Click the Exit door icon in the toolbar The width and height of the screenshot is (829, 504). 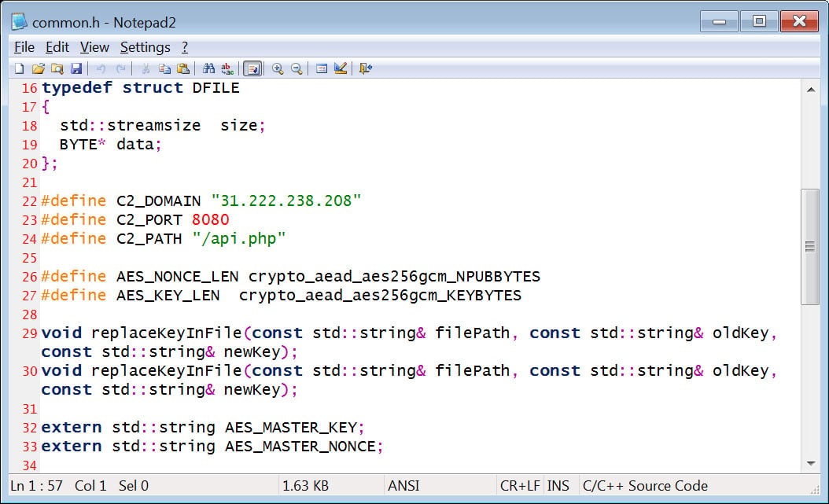click(366, 69)
